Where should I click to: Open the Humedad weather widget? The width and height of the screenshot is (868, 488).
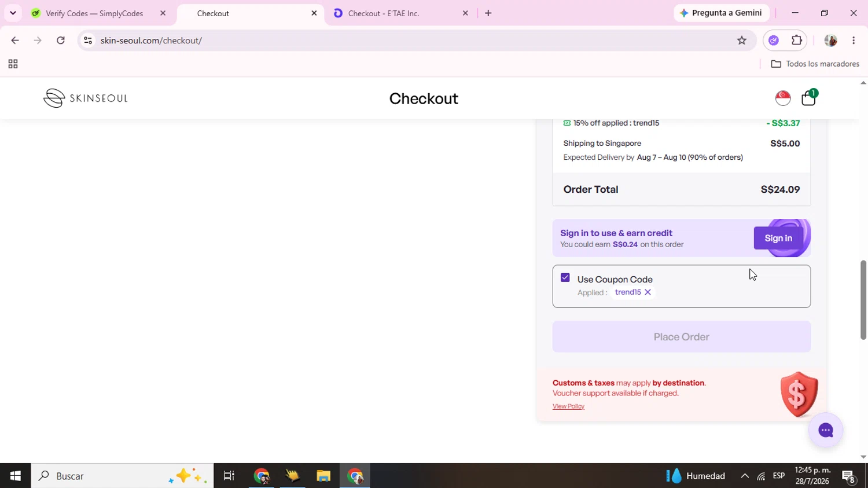[696, 476]
